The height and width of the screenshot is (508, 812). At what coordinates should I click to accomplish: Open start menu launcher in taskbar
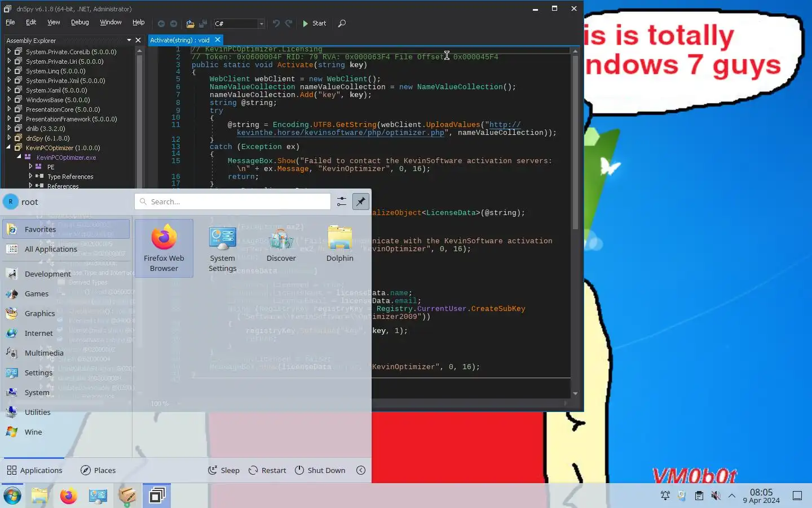pyautogui.click(x=12, y=496)
